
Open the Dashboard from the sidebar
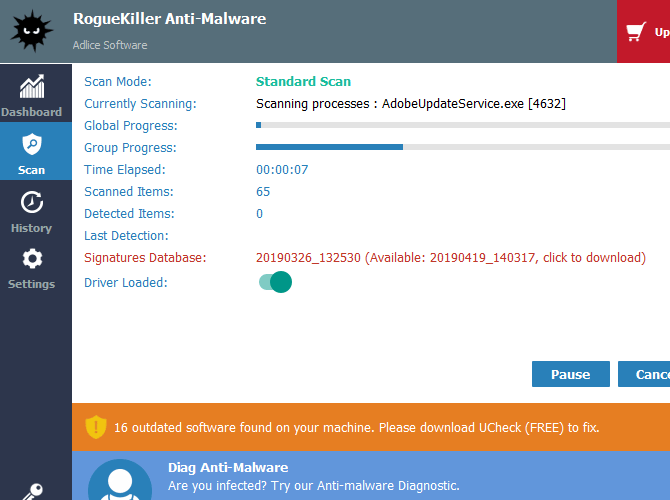31,95
